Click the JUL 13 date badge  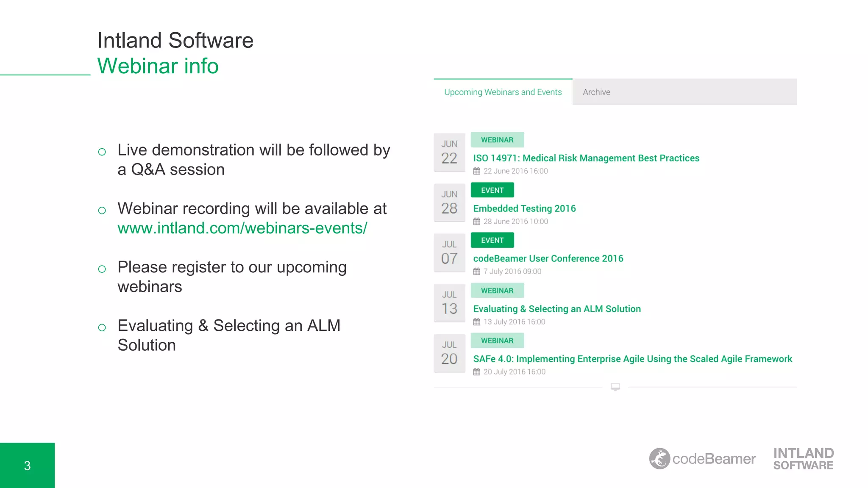click(449, 303)
